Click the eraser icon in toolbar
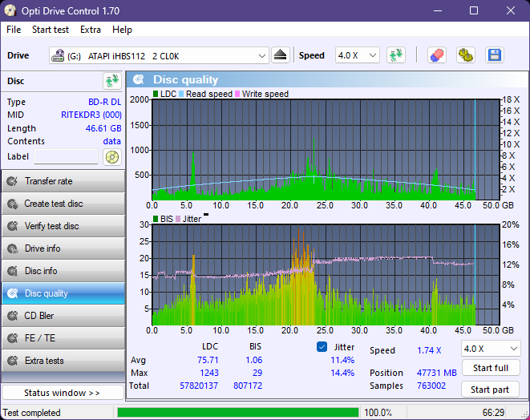 437,55
